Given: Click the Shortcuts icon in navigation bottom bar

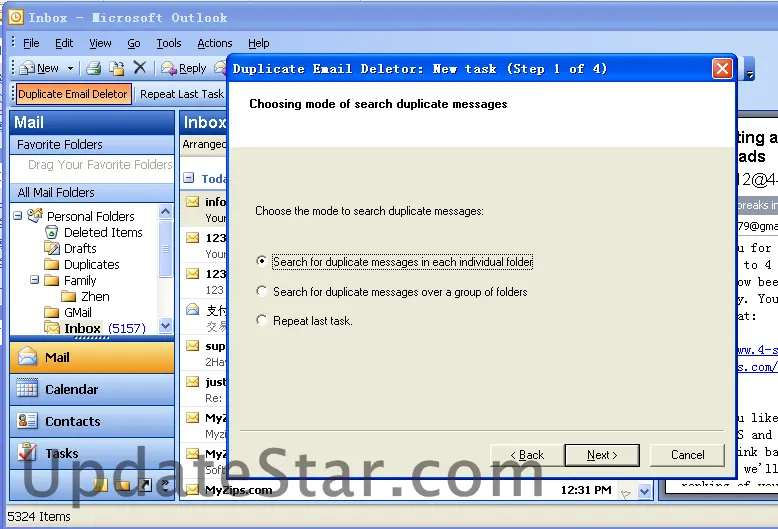Looking at the screenshot, I should click(x=145, y=484).
